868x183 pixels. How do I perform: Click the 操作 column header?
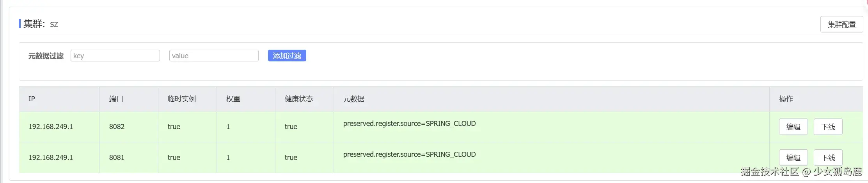click(786, 99)
